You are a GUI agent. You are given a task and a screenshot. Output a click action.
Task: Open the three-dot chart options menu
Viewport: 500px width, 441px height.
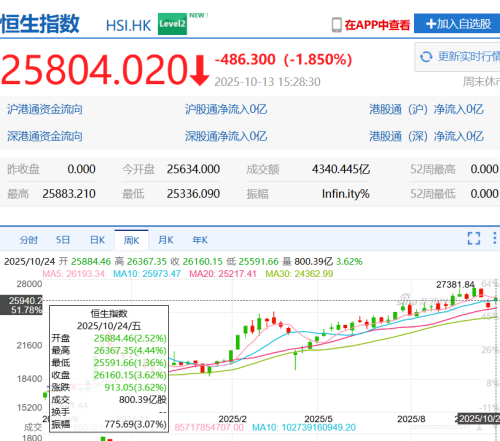point(495,238)
